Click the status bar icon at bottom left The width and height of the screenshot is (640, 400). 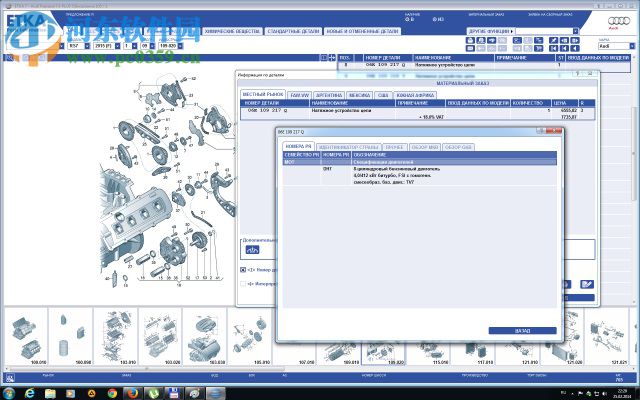(10, 378)
